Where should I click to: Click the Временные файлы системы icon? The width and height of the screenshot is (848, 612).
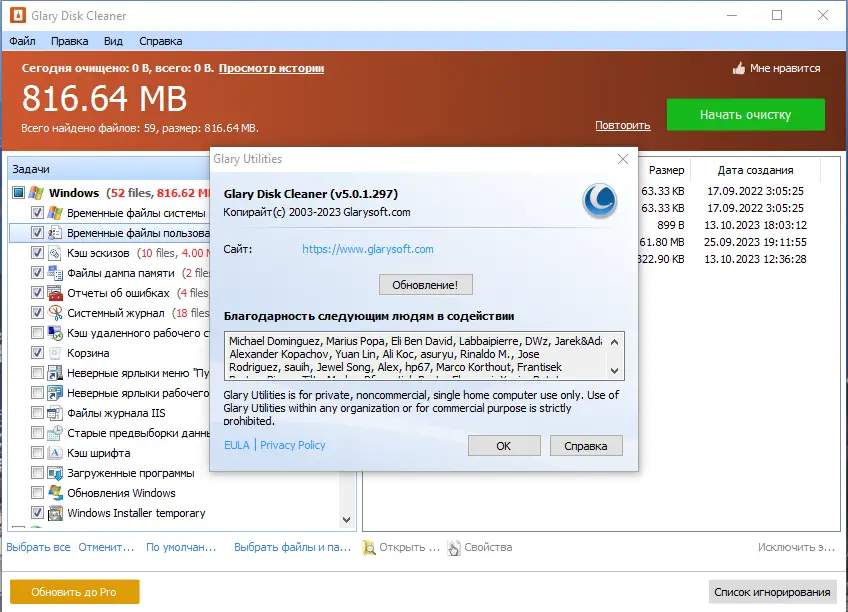pyautogui.click(x=55, y=213)
